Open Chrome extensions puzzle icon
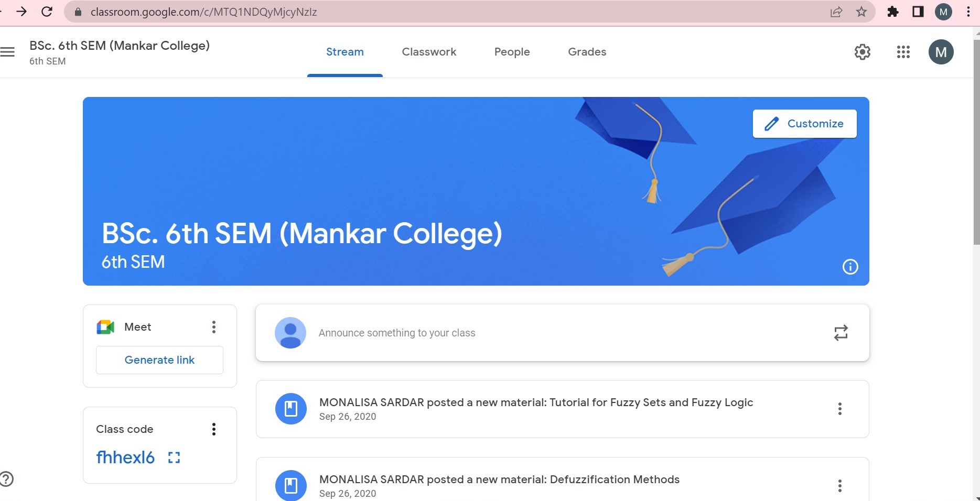Viewport: 980px width, 501px height. point(892,12)
